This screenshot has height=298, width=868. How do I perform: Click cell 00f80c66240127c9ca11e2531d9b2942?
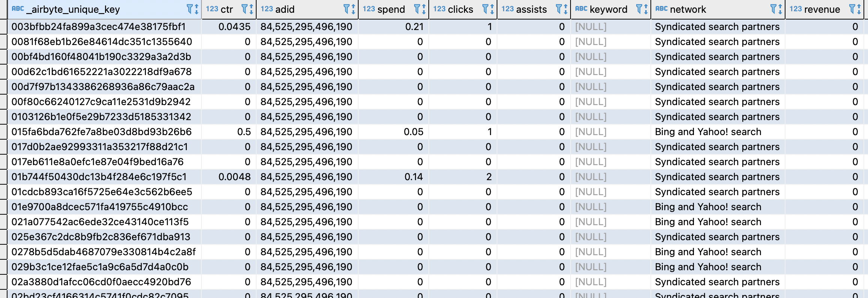[x=104, y=102]
